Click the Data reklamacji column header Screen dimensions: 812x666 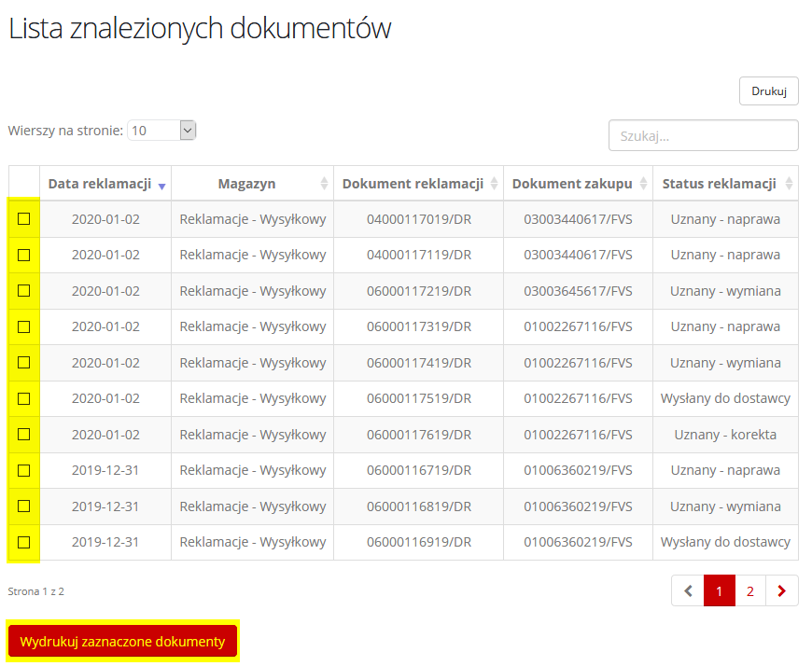tap(105, 184)
